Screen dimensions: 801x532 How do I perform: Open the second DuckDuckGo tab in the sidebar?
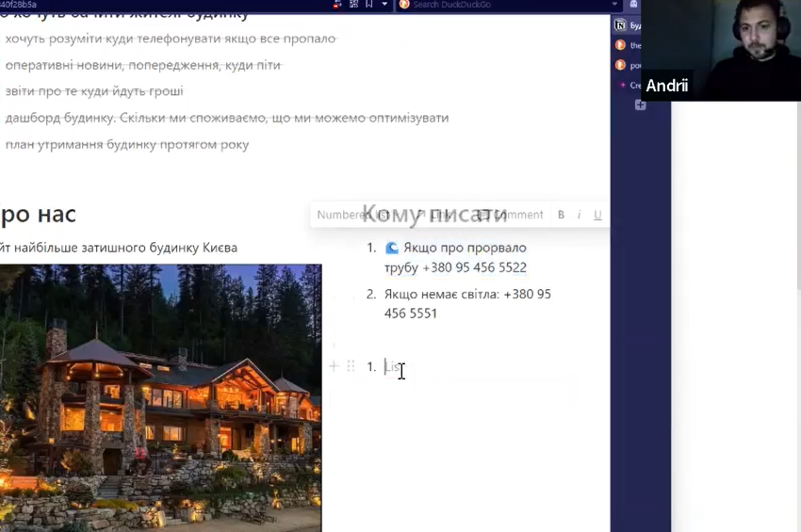point(622,66)
